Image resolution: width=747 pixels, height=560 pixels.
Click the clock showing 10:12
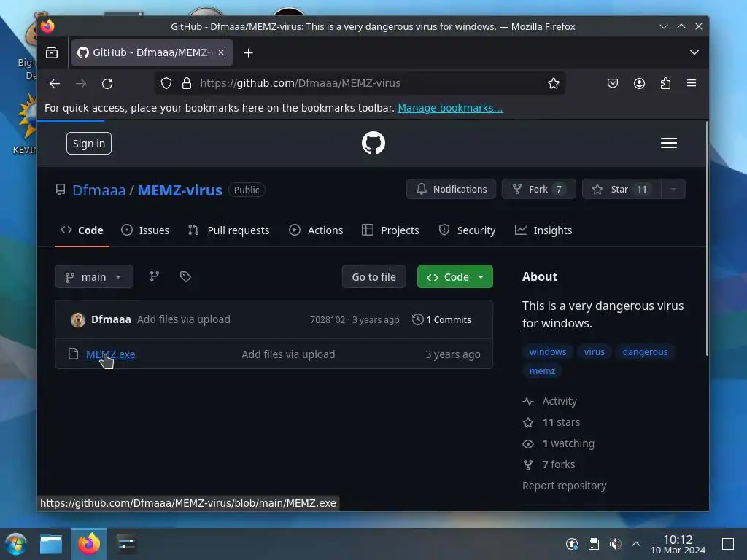(678, 544)
